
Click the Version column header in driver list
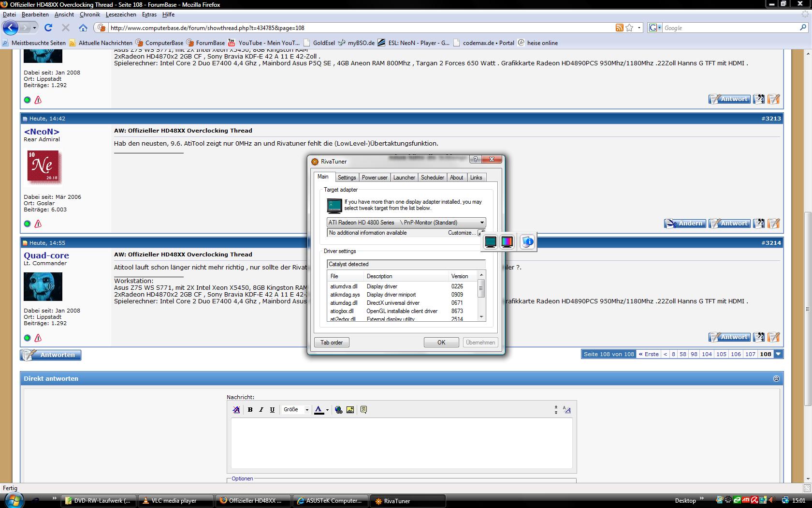[463, 276]
